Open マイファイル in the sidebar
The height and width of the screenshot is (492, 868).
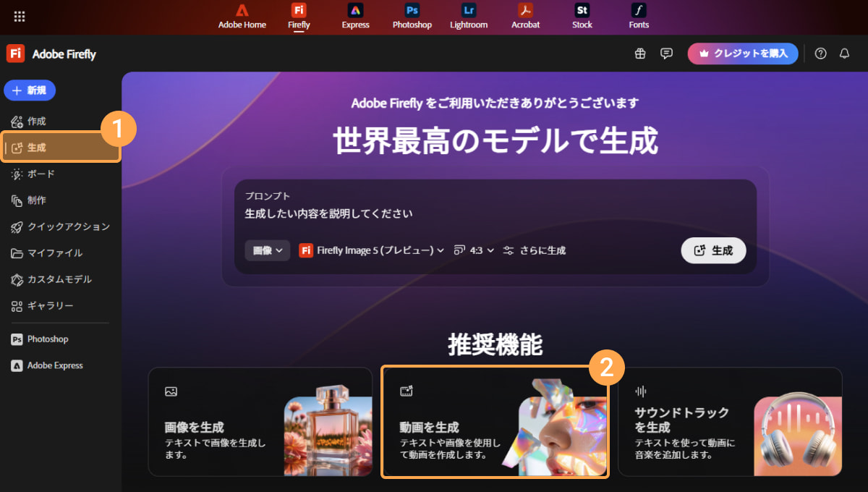point(54,253)
